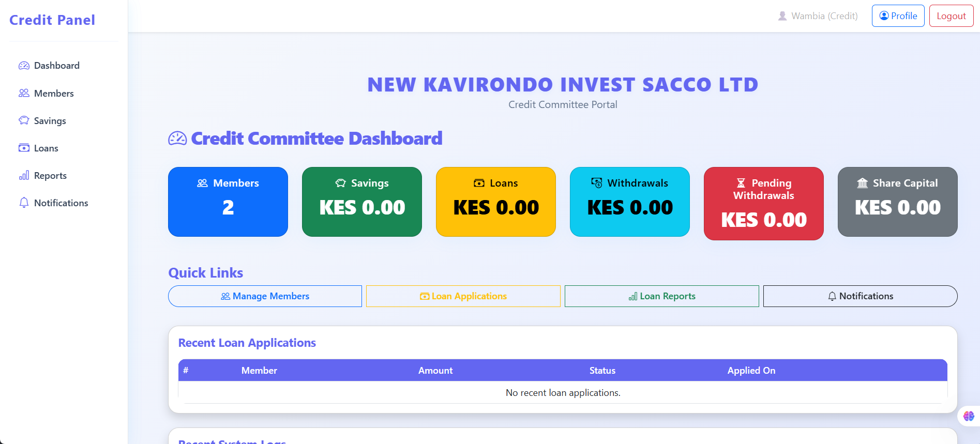Click the people icon in Manage Members button

click(225, 296)
